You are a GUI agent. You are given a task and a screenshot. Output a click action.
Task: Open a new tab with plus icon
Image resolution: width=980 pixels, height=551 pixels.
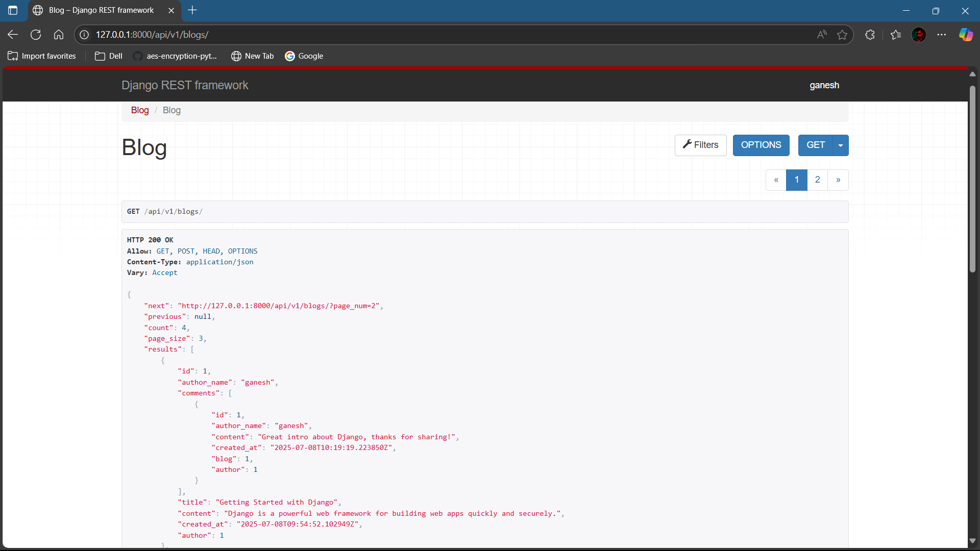coord(192,10)
